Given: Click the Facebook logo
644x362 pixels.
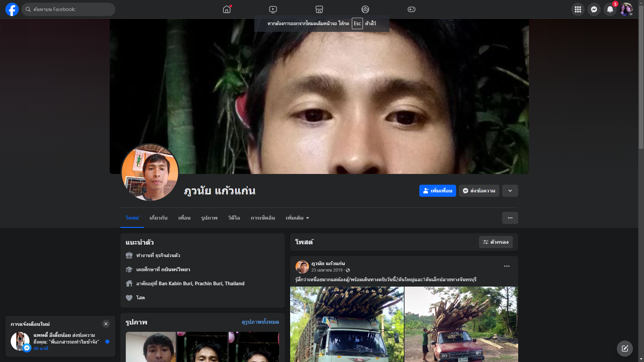Looking at the screenshot, I should (12, 9).
